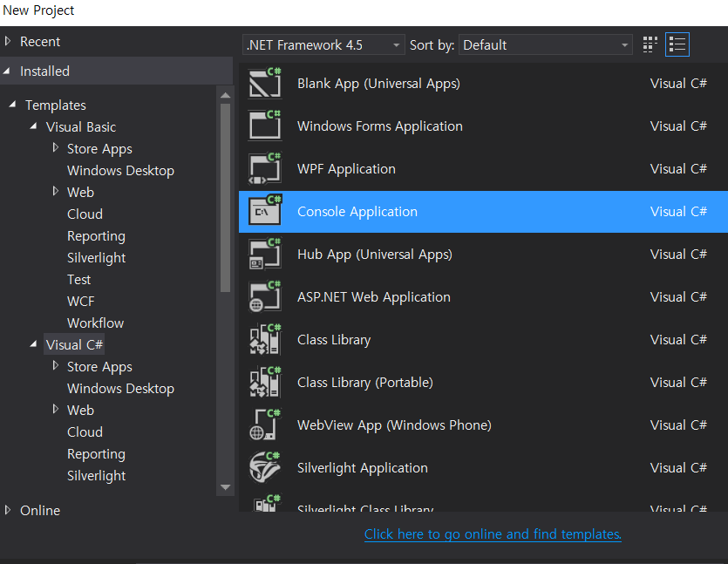728x564 pixels.
Task: Click the Silverlight Application template icon
Action: click(x=265, y=467)
